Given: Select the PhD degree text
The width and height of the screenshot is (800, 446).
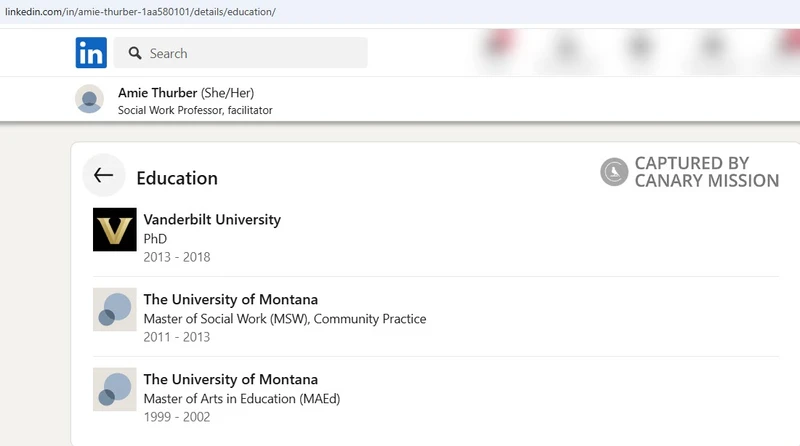Looking at the screenshot, I should coord(155,239).
